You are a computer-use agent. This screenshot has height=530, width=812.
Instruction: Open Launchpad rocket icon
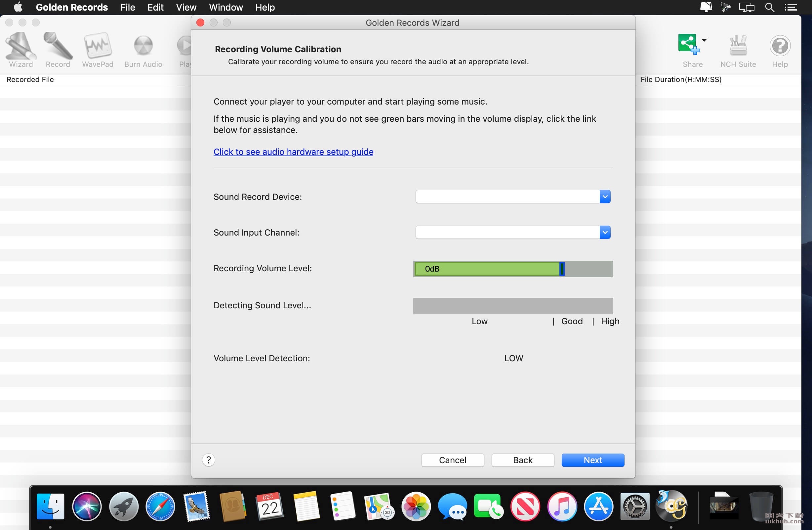(x=124, y=506)
